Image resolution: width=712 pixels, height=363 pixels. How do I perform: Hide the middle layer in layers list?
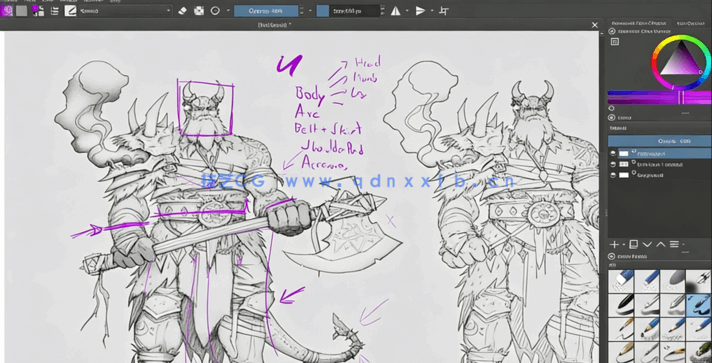coord(613,164)
